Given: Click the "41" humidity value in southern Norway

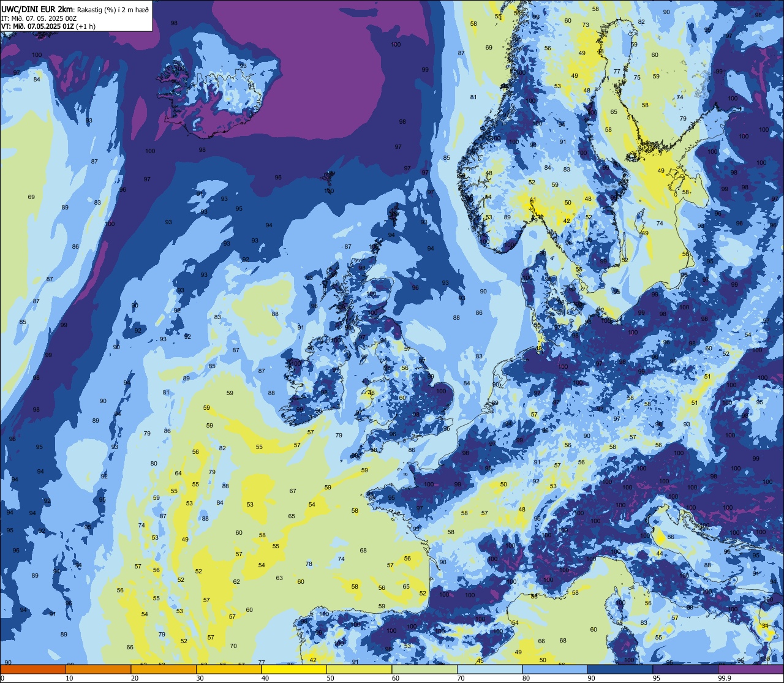Looking at the screenshot, I should [533, 200].
